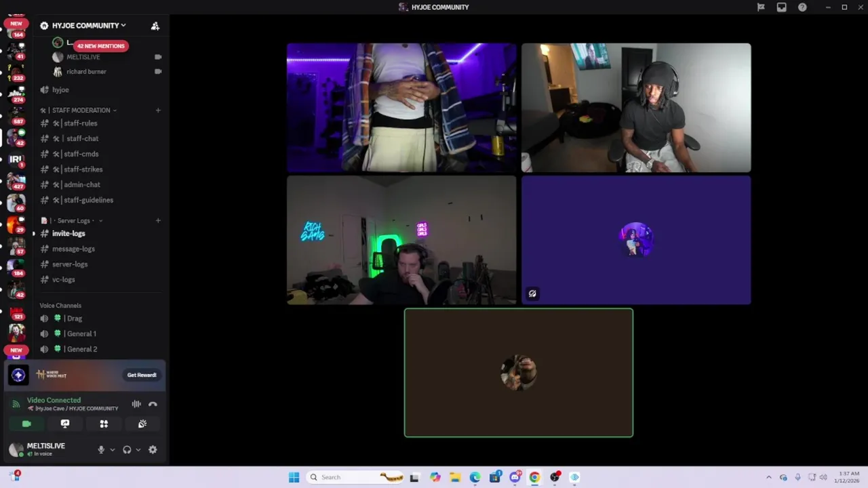868x488 pixels.
Task: Collapse the Server Logs category
Action: point(72,220)
